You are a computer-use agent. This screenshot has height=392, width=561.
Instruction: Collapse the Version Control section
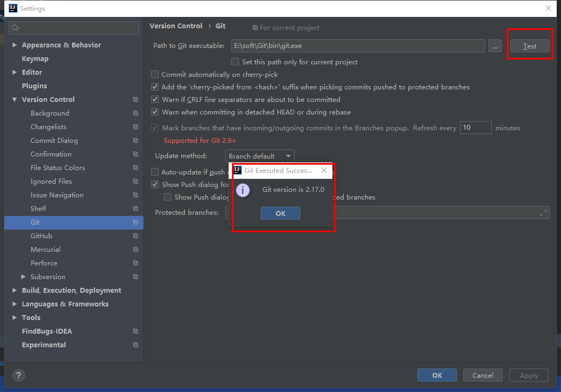[x=14, y=100]
